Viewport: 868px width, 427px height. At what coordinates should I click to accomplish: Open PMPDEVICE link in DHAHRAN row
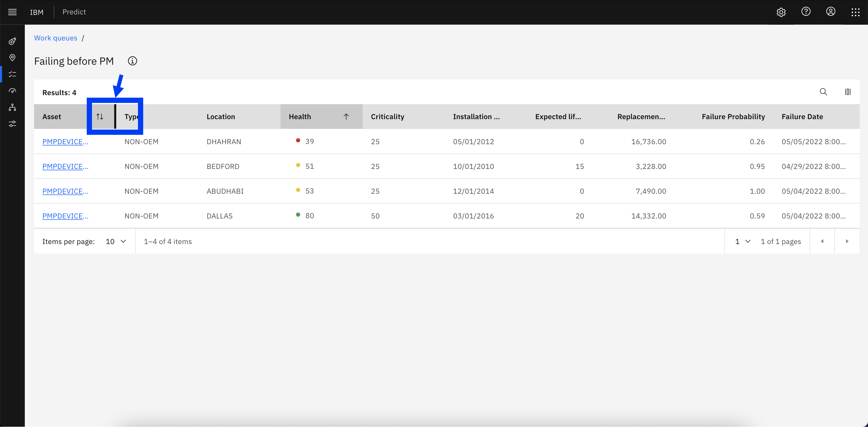[x=65, y=142]
